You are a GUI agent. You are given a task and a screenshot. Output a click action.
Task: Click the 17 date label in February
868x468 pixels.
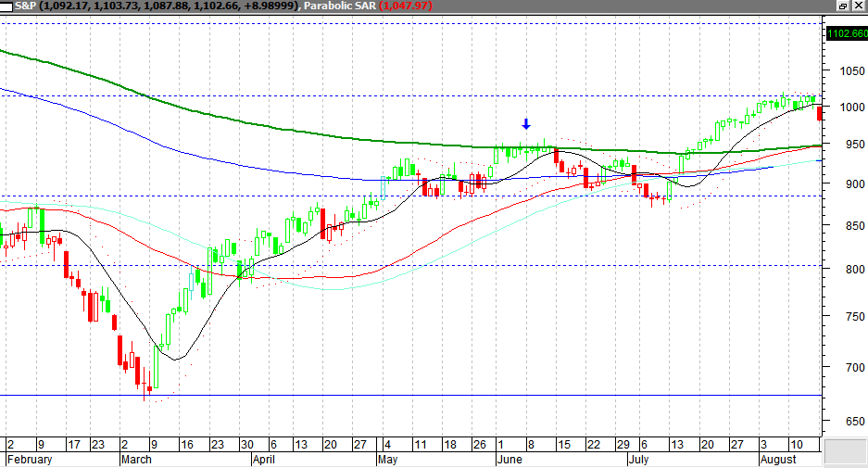tap(73, 445)
